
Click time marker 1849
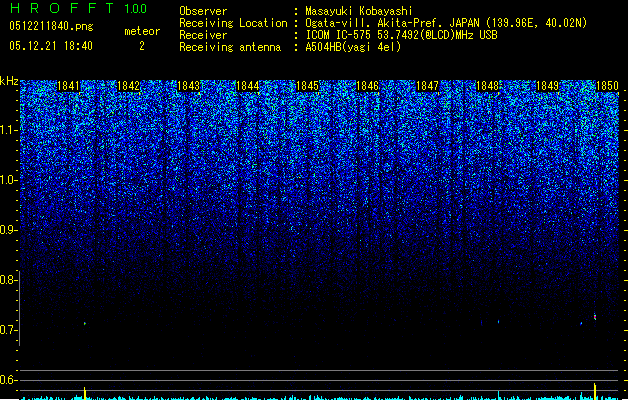(547, 86)
